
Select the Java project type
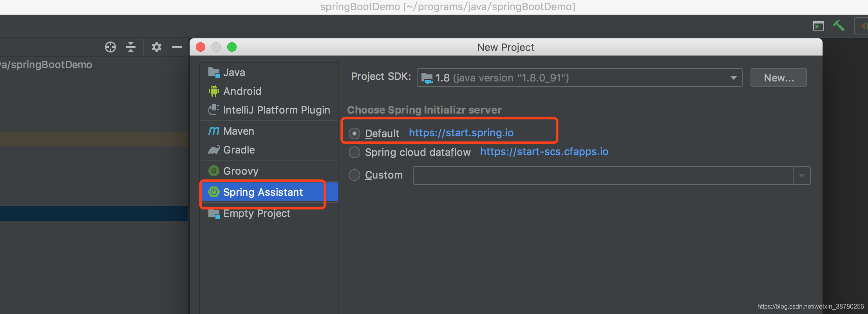(269, 72)
